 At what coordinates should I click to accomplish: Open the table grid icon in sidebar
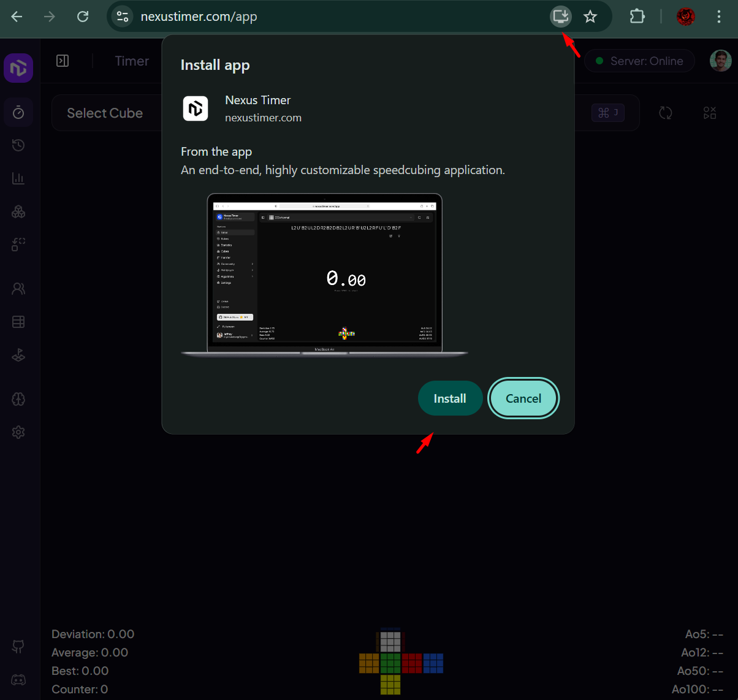(18, 322)
